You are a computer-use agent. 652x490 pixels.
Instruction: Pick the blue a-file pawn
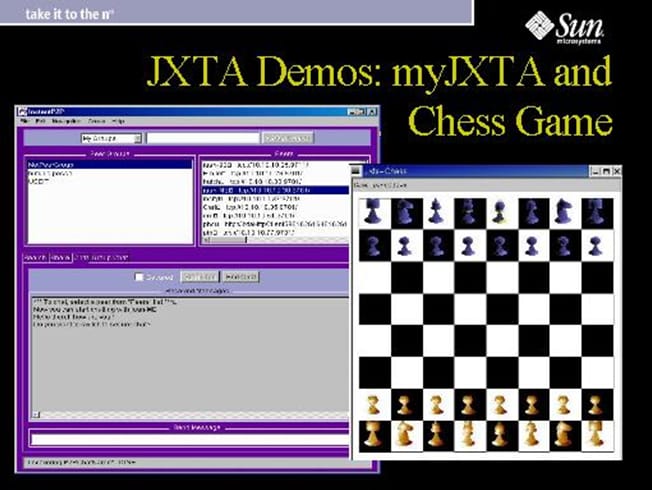tap(373, 246)
